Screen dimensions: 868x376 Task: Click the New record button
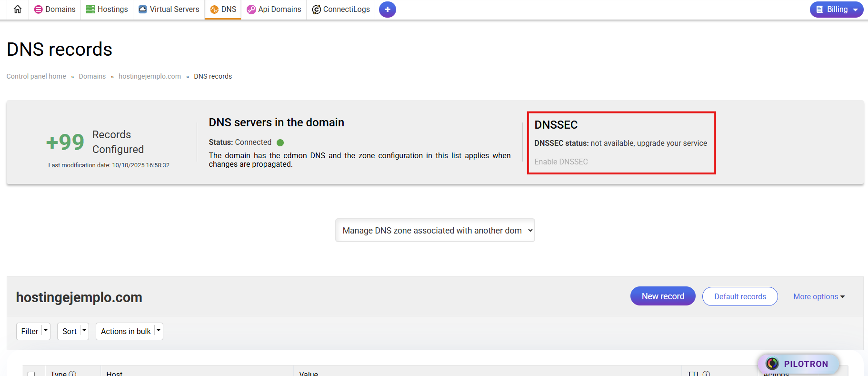click(x=662, y=296)
